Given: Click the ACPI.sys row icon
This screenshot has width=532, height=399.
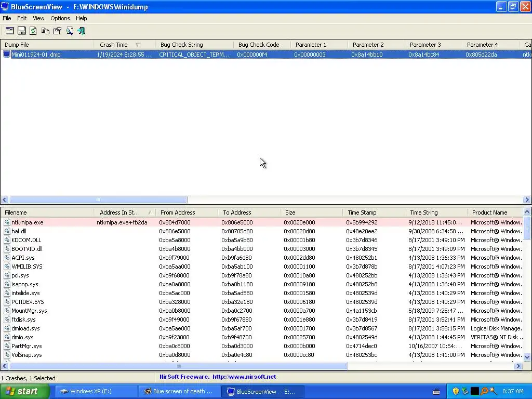Looking at the screenshot, I should point(7,258).
